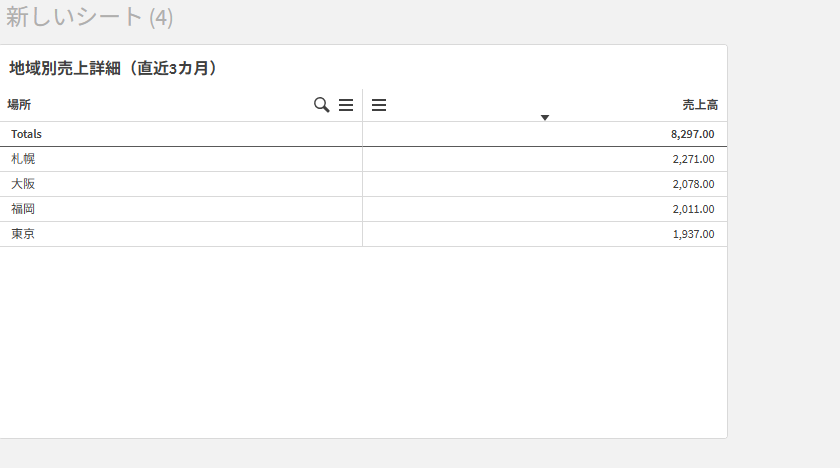Select the 福岡 row cell

(23, 209)
